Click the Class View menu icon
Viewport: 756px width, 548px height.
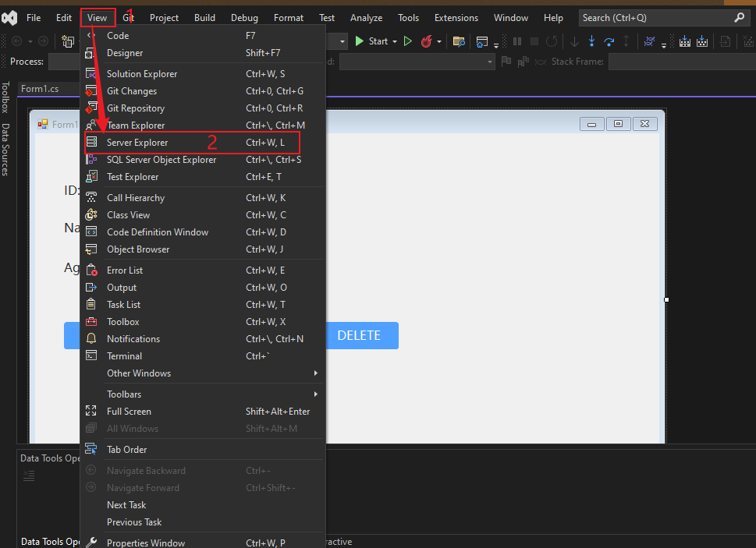point(91,215)
